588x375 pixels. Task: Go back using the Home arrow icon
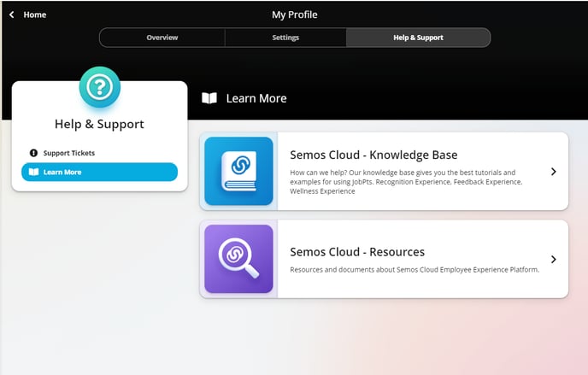pos(12,15)
